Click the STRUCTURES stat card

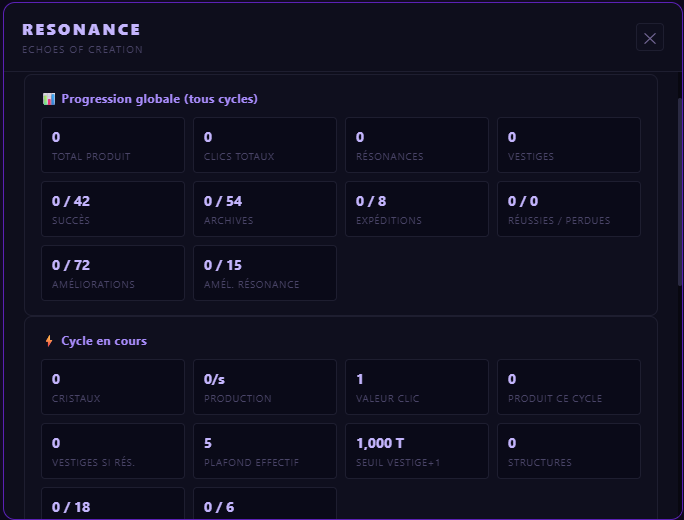[569, 451]
